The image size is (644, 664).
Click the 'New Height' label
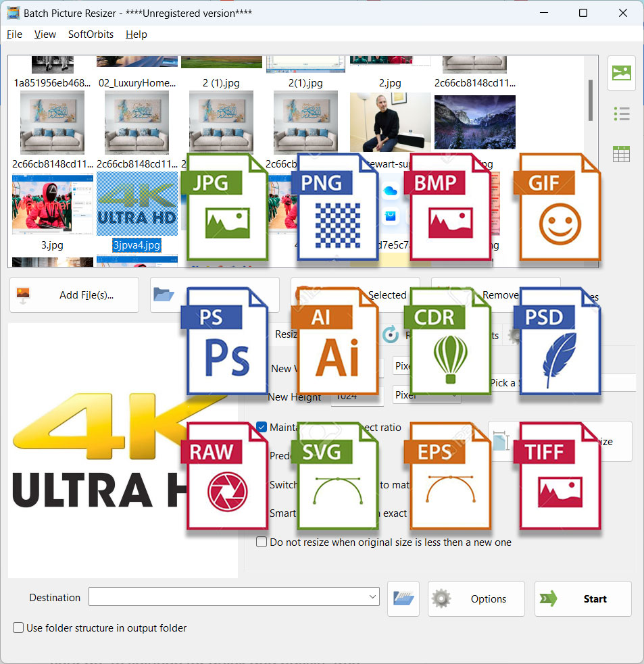click(x=295, y=397)
